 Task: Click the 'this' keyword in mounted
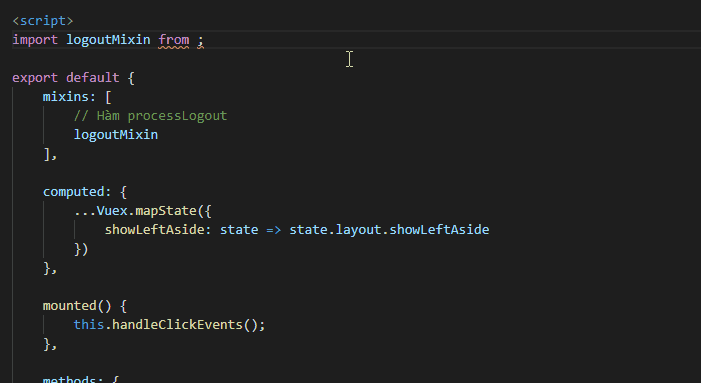point(89,324)
